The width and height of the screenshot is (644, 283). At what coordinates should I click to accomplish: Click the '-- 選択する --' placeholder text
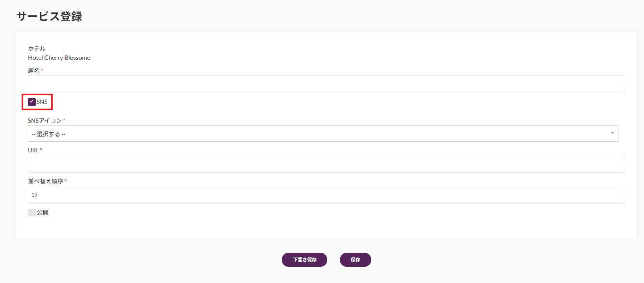coord(49,134)
